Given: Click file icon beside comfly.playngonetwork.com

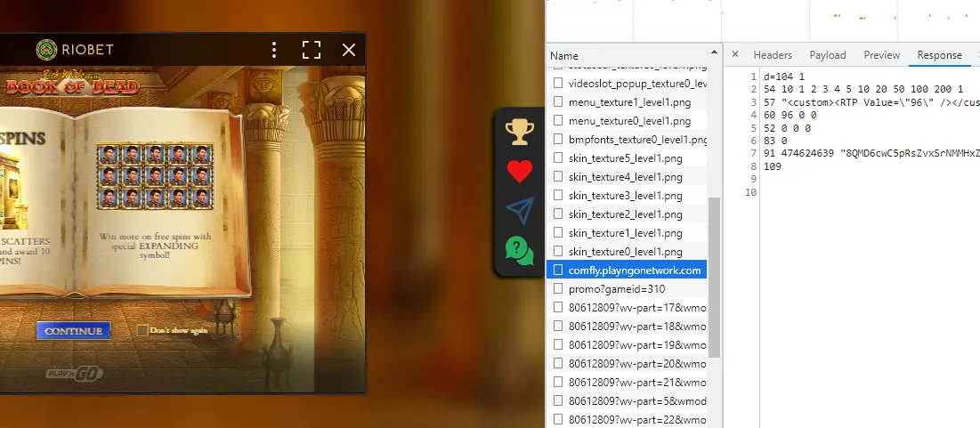Looking at the screenshot, I should point(558,270).
